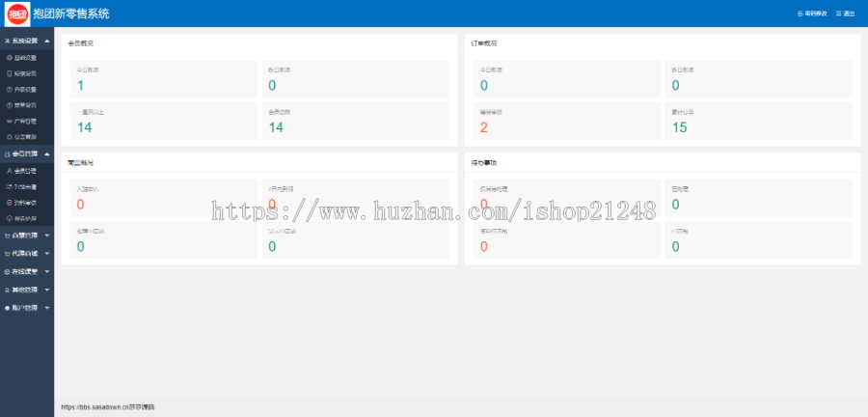Viewport: 868px width, 417px height.
Task: Click the user icon next to 会员管理 submenu item
Action: click(x=10, y=170)
